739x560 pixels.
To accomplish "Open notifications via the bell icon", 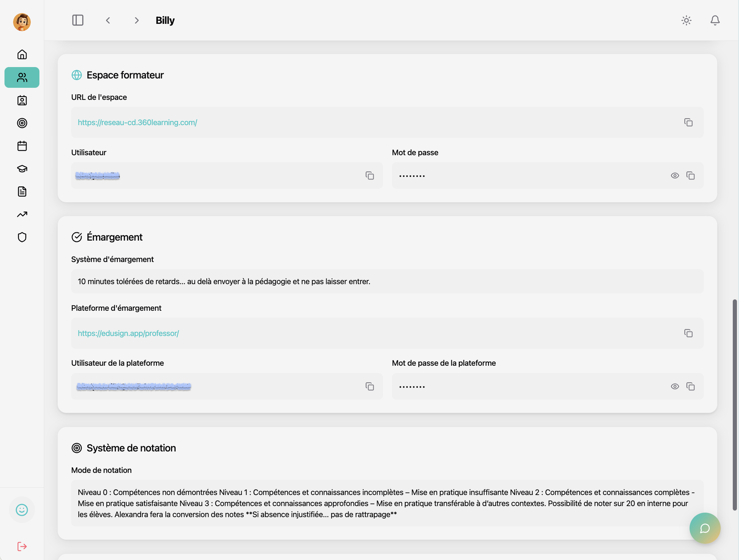I will pyautogui.click(x=714, y=20).
